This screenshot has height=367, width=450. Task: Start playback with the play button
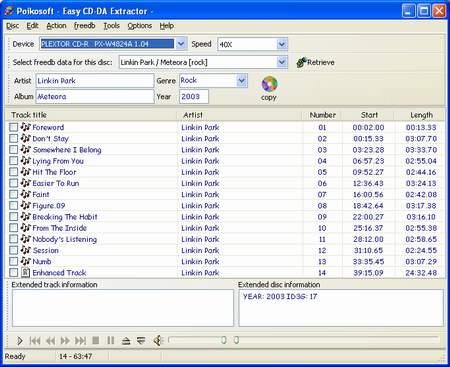20,341
